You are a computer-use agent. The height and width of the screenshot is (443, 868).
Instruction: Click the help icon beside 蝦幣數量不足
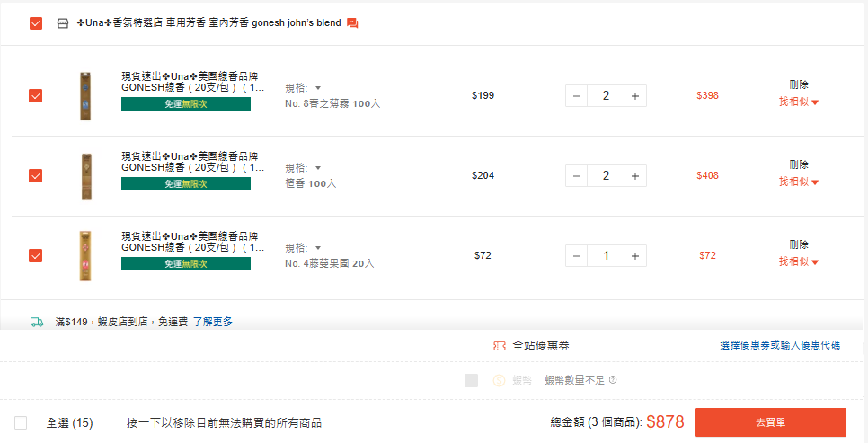pyautogui.click(x=613, y=380)
